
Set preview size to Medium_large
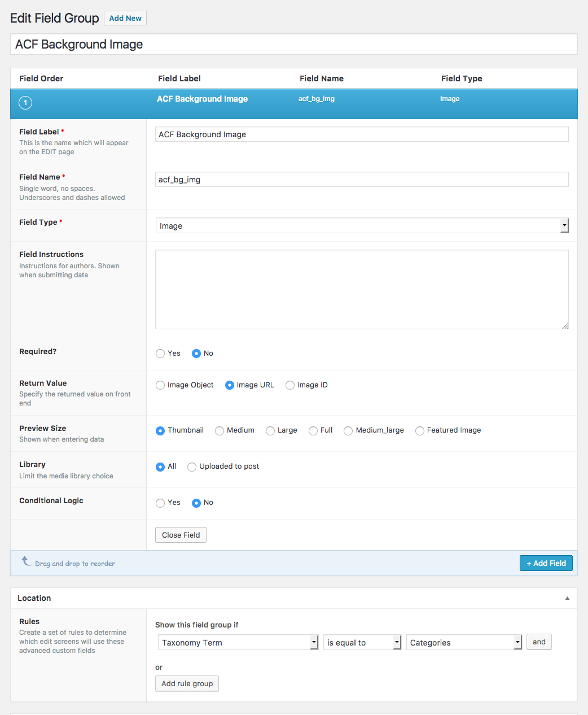point(348,430)
